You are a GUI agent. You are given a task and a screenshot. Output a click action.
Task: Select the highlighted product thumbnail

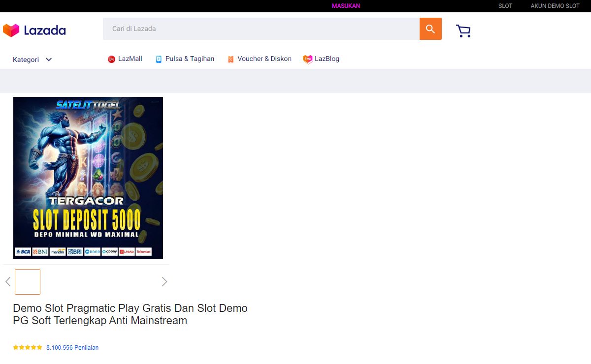[28, 282]
